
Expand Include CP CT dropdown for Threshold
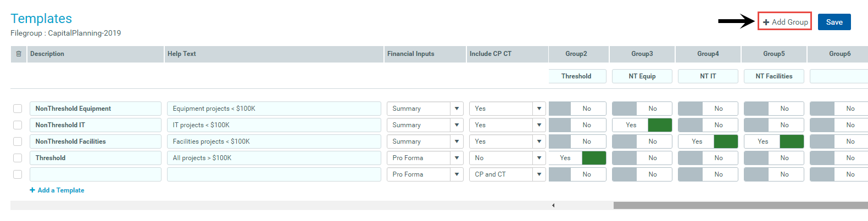click(x=539, y=158)
